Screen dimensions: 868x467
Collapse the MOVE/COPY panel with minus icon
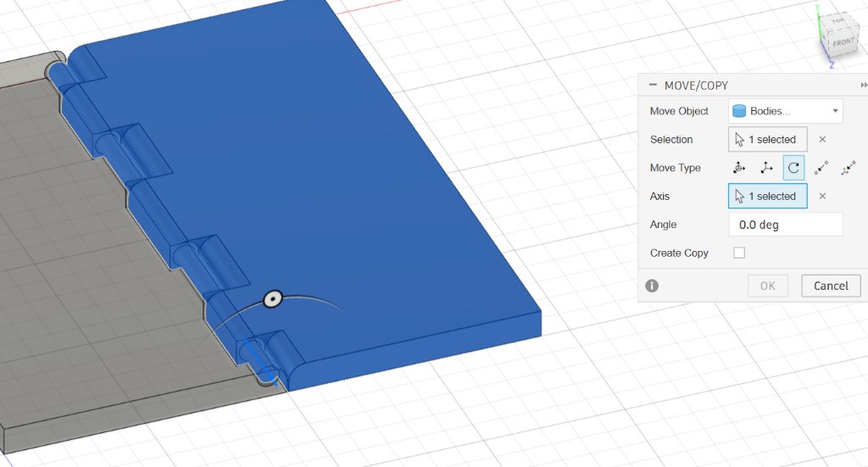(653, 85)
